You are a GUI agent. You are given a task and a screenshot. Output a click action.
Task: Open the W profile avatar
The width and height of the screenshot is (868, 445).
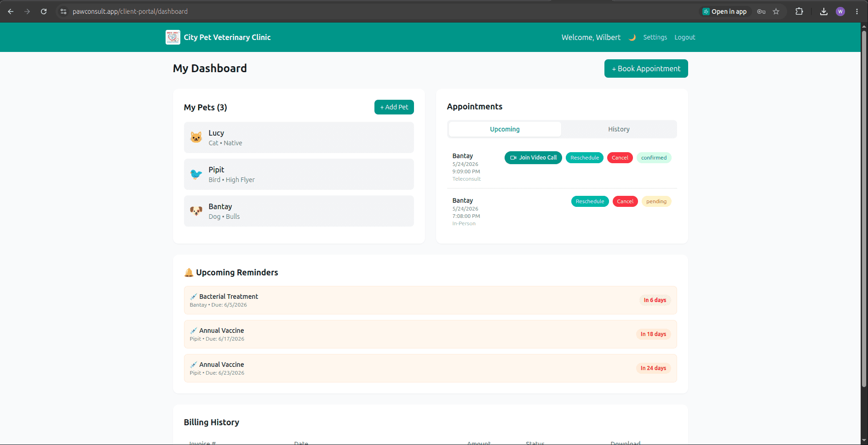840,11
